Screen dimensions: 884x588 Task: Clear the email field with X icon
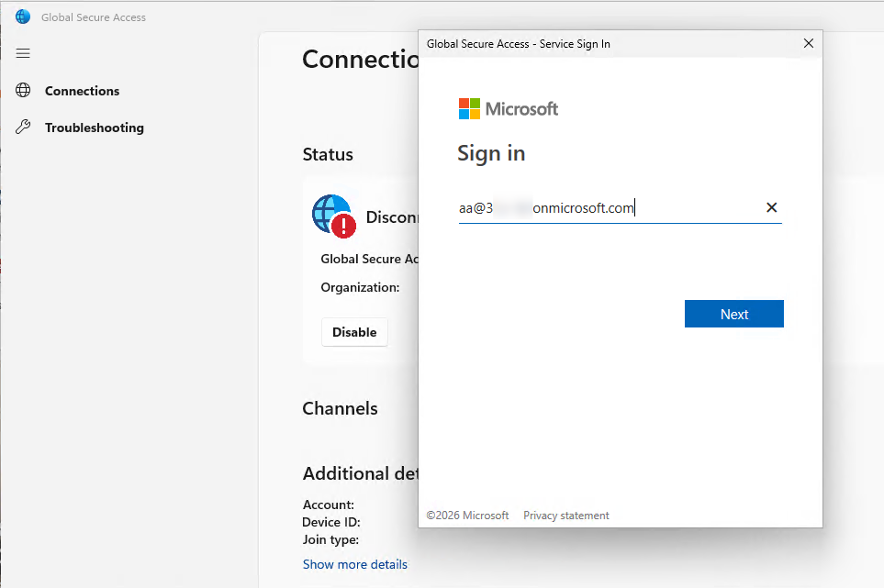(771, 208)
